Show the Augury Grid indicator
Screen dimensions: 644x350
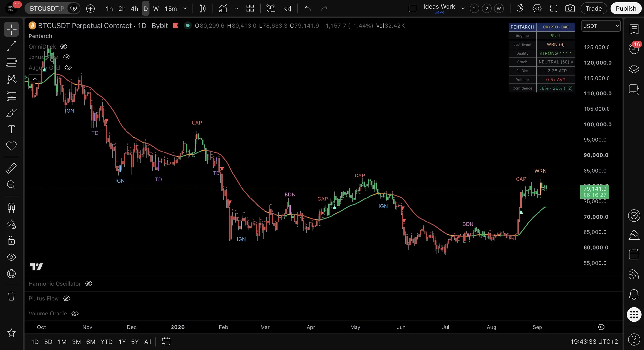[x=68, y=67]
